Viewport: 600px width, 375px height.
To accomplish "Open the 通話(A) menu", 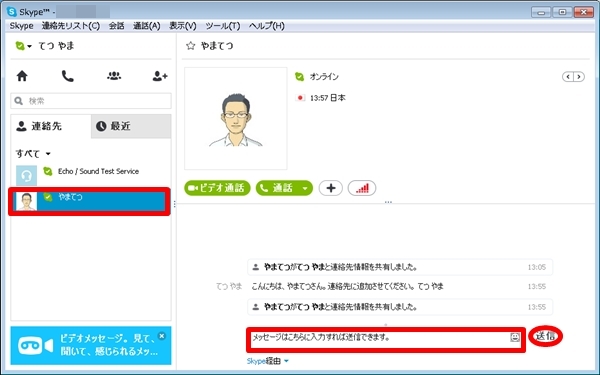I will [147, 26].
